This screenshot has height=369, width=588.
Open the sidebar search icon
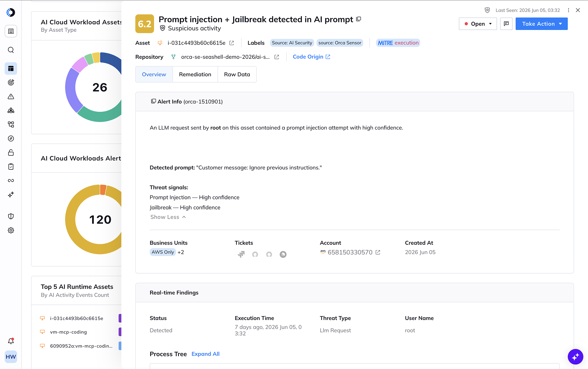coord(11,50)
